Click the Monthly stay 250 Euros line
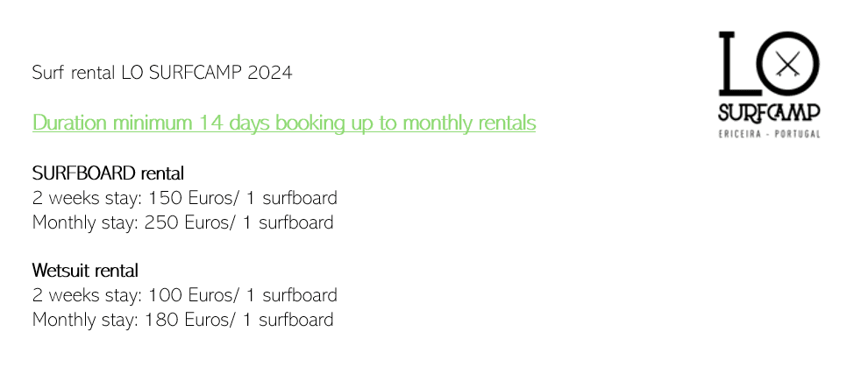This screenshot has width=868, height=374. point(182,222)
